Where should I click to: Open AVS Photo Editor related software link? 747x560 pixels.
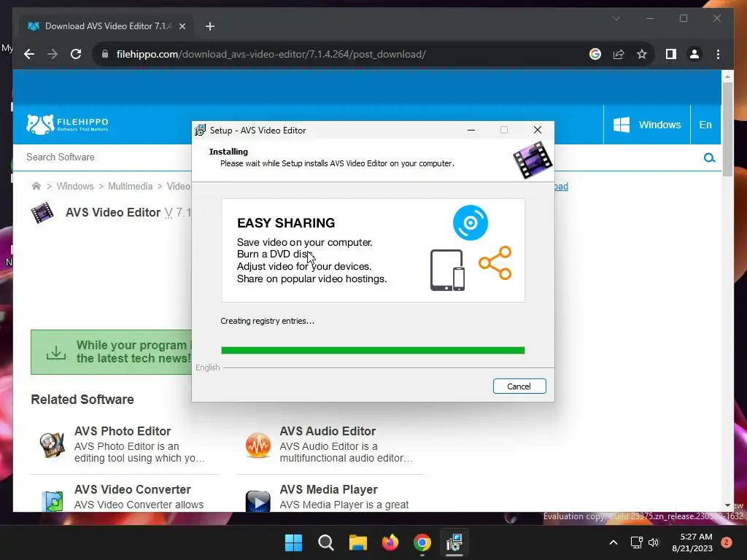(x=123, y=431)
